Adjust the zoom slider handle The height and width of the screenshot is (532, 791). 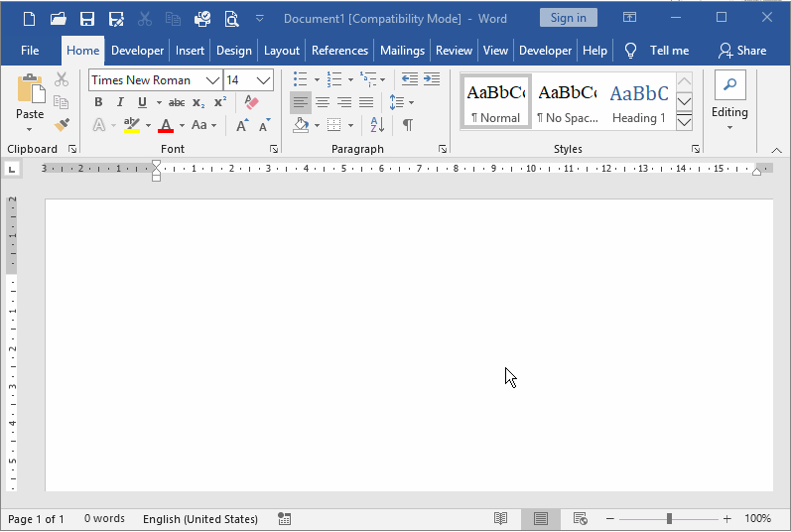[669, 518]
